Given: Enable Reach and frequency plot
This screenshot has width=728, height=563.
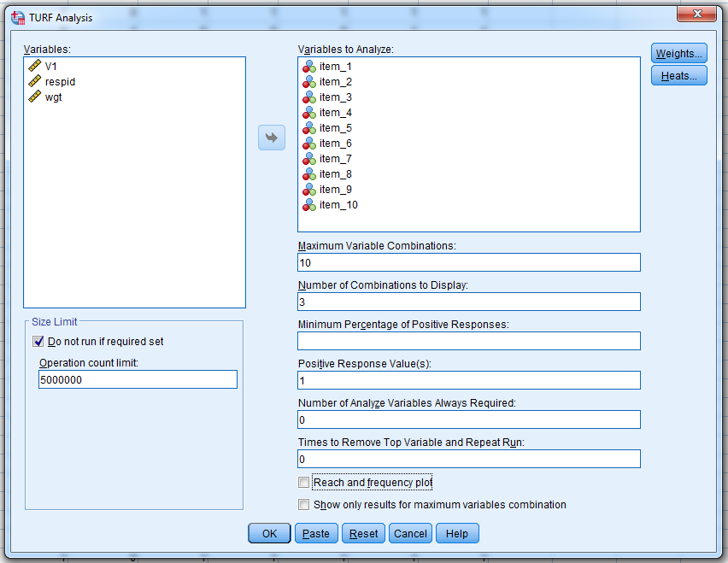Looking at the screenshot, I should [303, 482].
